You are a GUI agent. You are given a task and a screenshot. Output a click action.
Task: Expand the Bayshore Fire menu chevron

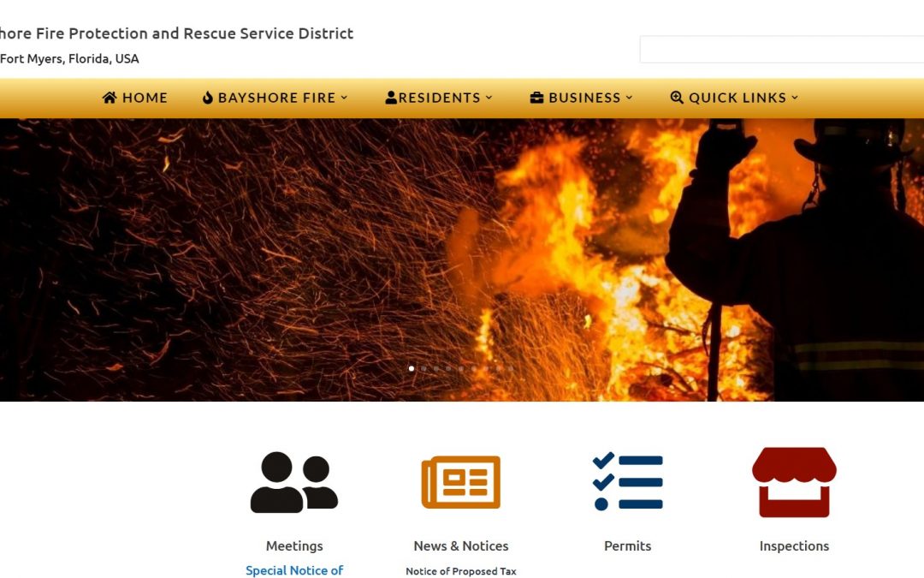(344, 98)
